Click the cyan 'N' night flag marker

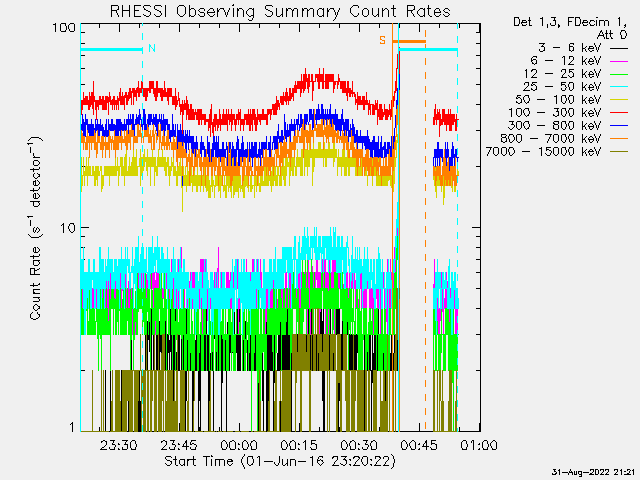click(152, 48)
